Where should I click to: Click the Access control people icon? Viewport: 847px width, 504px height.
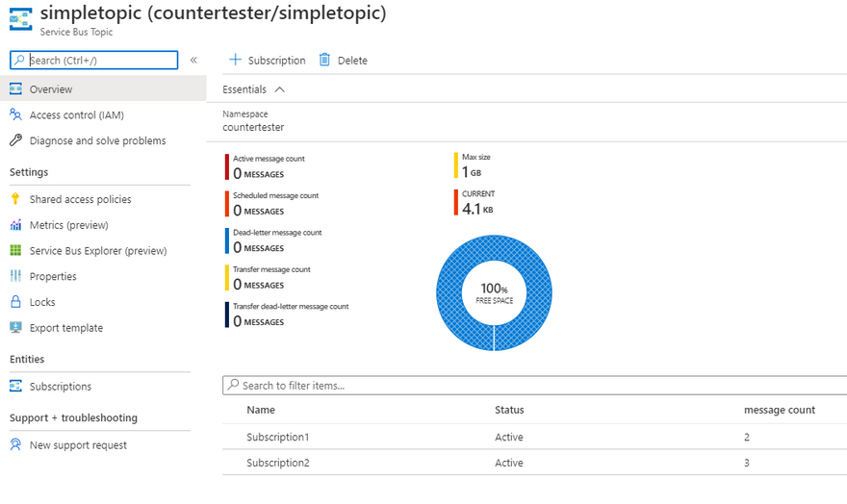point(15,114)
